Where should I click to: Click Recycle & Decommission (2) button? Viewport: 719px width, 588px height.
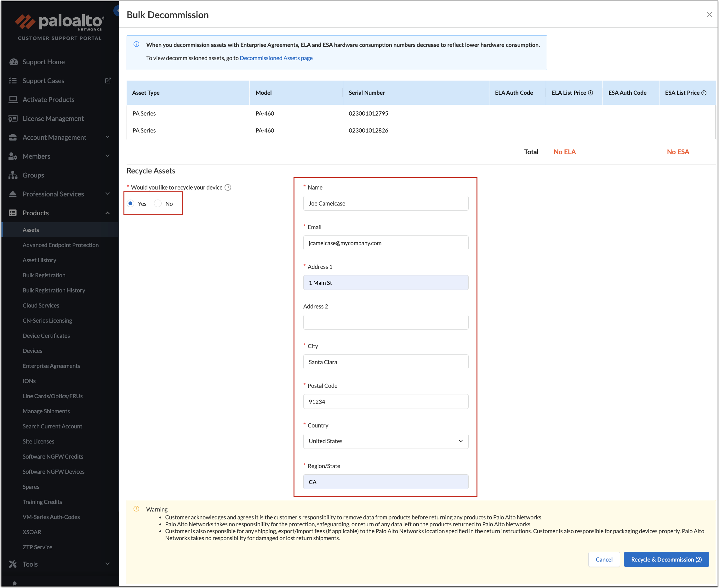[x=666, y=559]
